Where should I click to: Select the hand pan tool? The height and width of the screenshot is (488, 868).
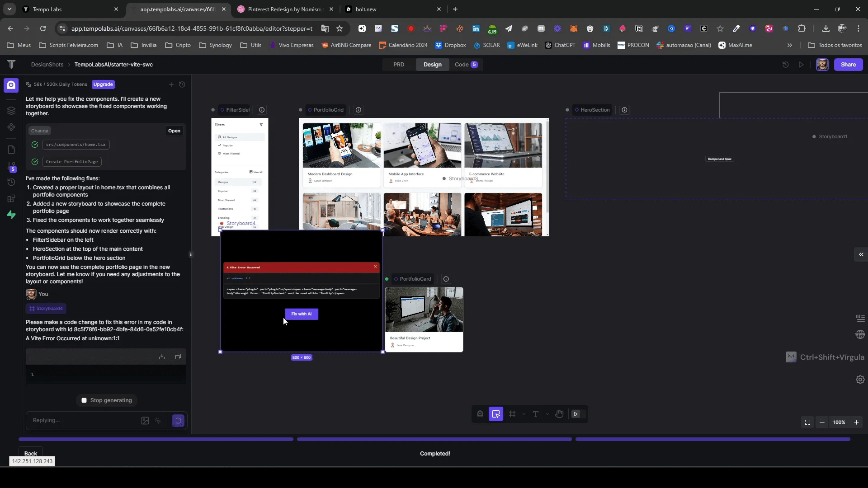(559, 414)
